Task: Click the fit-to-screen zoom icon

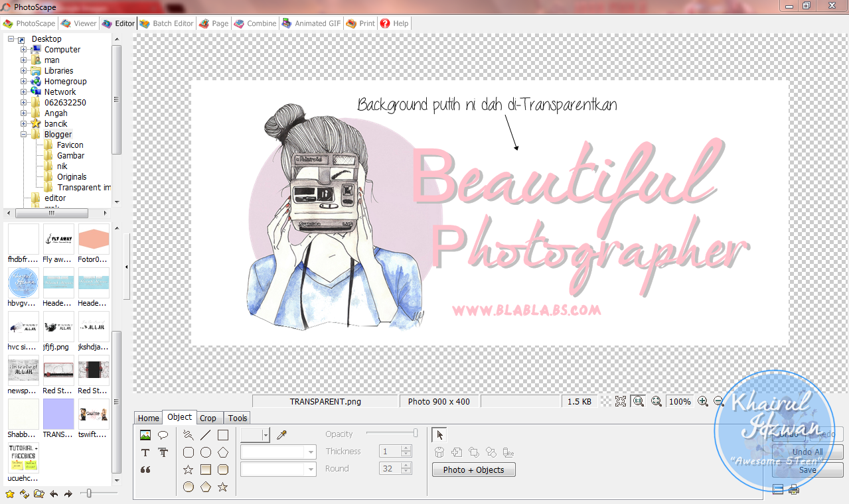Action: (x=621, y=401)
